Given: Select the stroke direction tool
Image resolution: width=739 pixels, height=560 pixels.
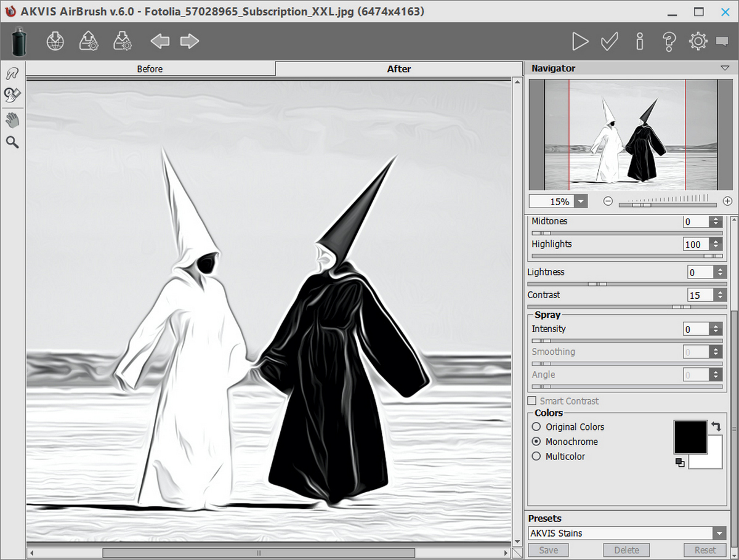Looking at the screenshot, I should 12,74.
